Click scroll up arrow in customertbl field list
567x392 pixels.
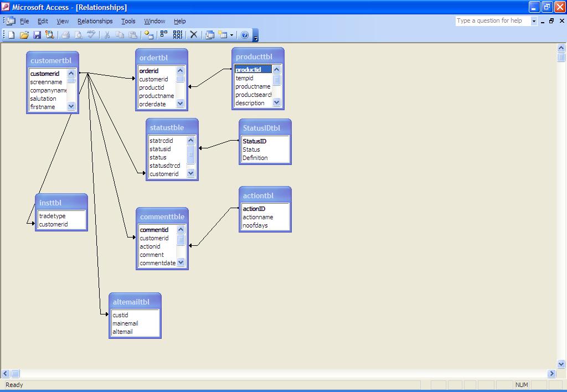[71, 73]
